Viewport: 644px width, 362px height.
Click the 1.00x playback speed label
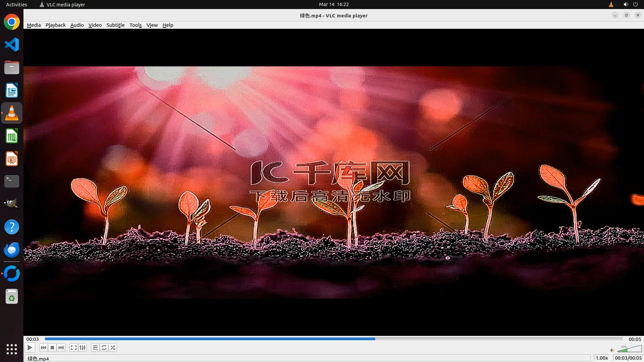click(602, 358)
